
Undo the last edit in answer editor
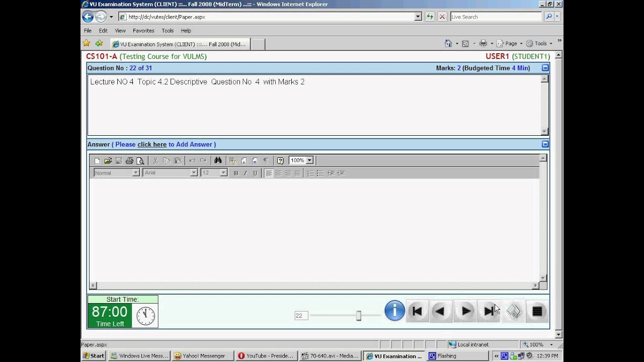(x=192, y=161)
